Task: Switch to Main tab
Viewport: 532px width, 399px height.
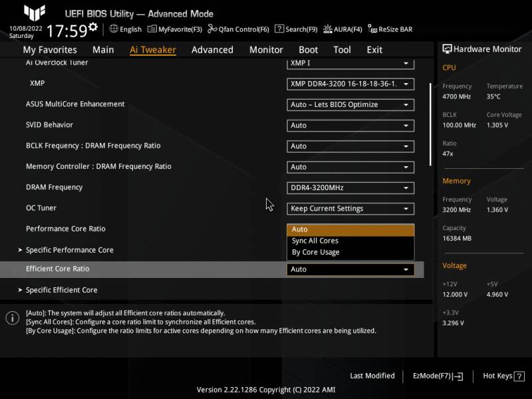Action: (103, 50)
